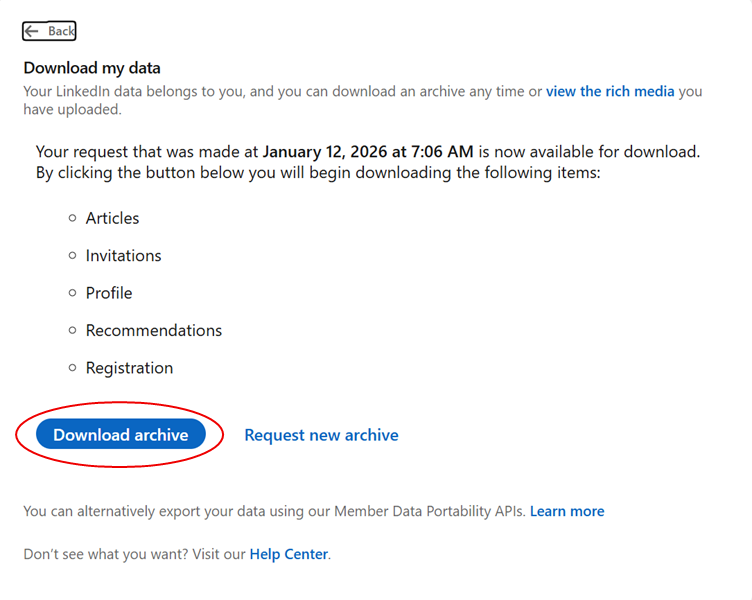Select the Profile list item text

click(109, 293)
